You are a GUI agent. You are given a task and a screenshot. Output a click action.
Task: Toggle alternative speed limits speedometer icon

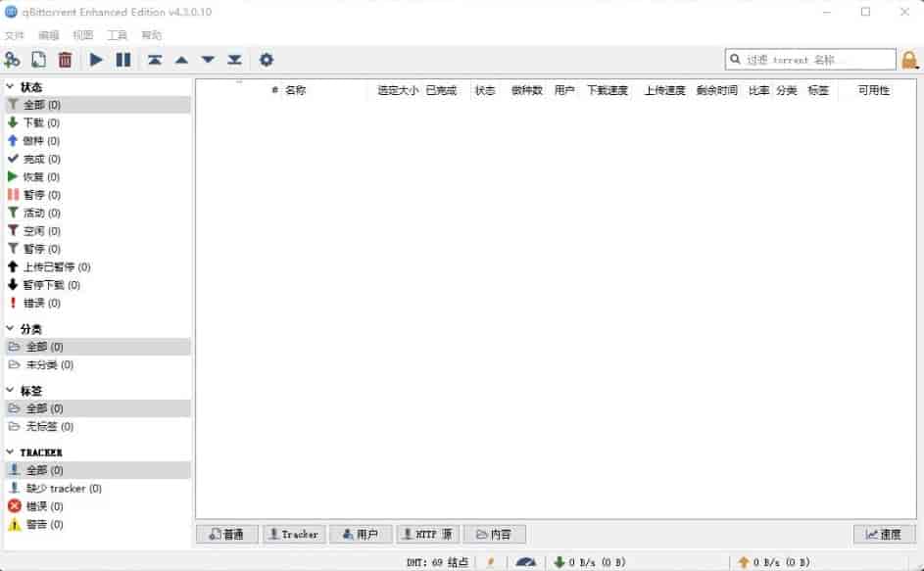pos(525,562)
